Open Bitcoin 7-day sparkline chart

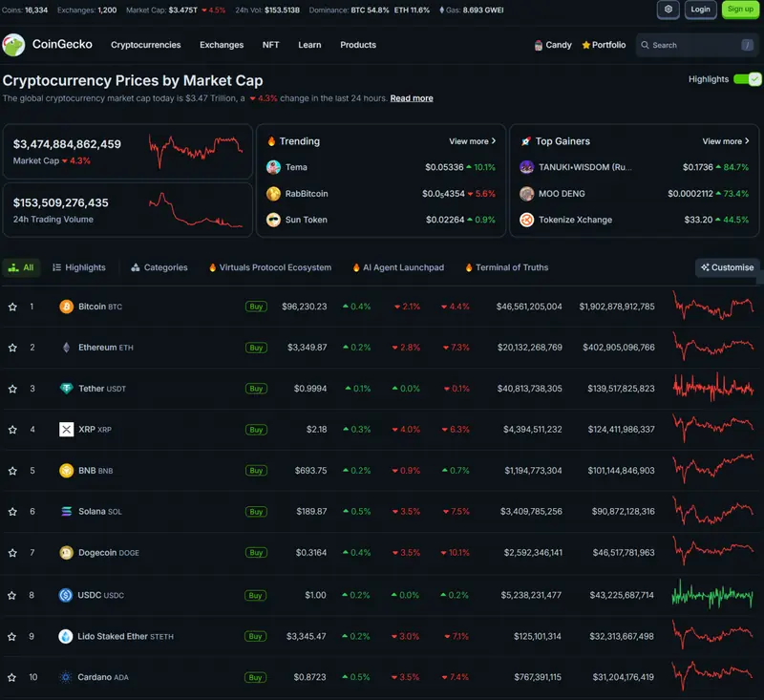713,306
